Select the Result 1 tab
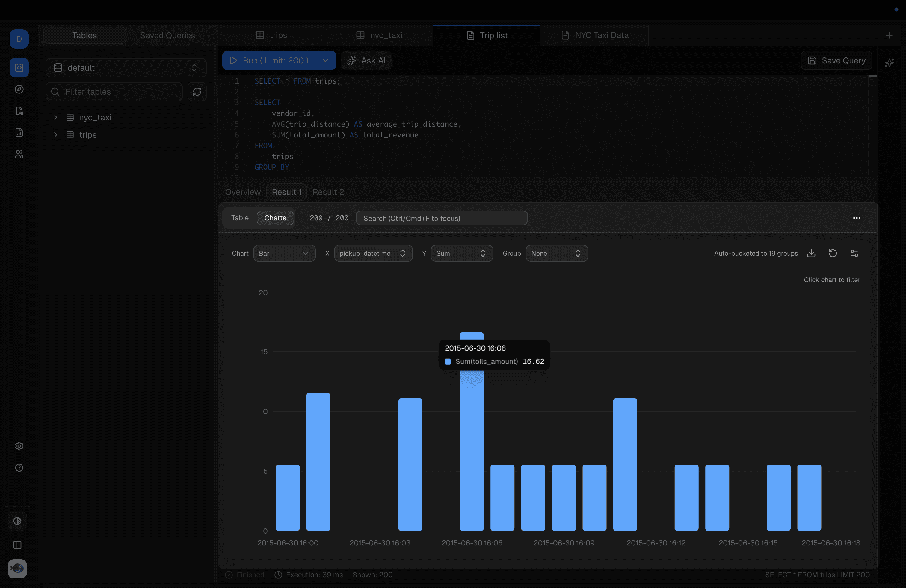 pos(287,192)
